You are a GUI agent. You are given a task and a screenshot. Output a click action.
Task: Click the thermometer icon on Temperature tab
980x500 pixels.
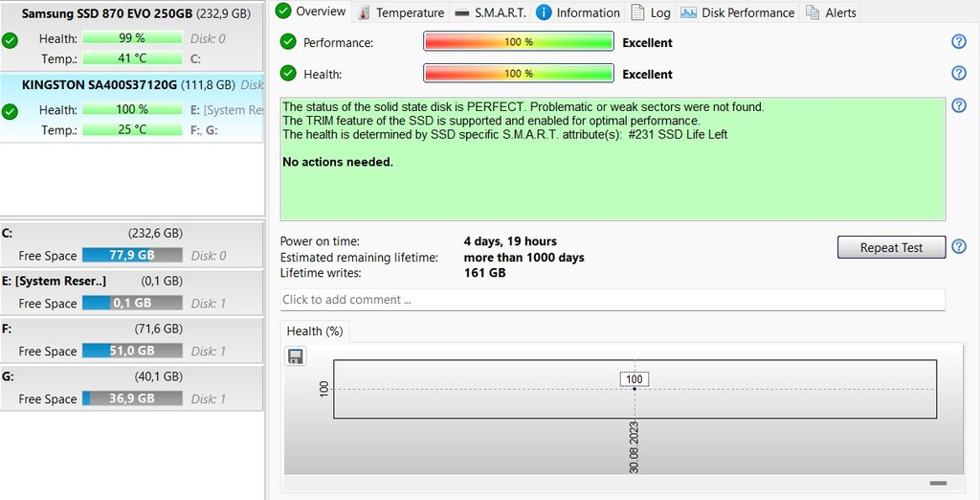(363, 12)
